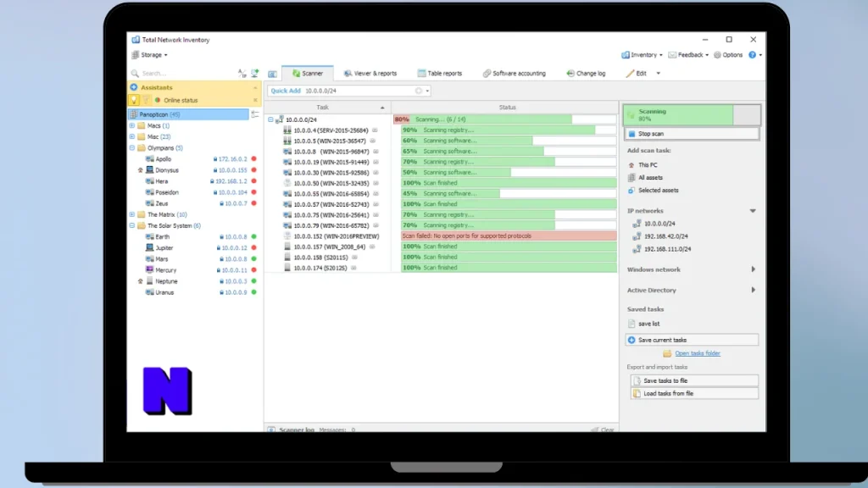Switch to the Scanner tab
Viewport: 868px width, 488px height.
[308, 73]
